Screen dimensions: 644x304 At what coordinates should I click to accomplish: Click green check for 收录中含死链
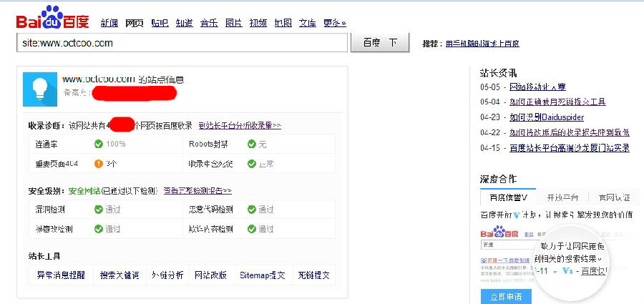click(x=252, y=164)
